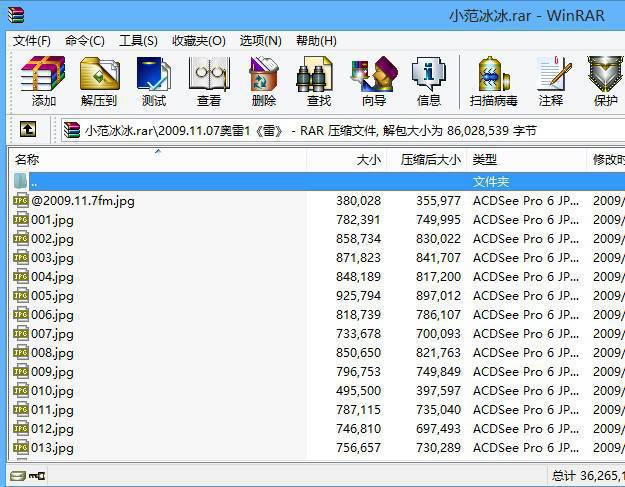Sort by Name (名称) column header
Viewport: 625px width, 487px height.
(x=157, y=160)
